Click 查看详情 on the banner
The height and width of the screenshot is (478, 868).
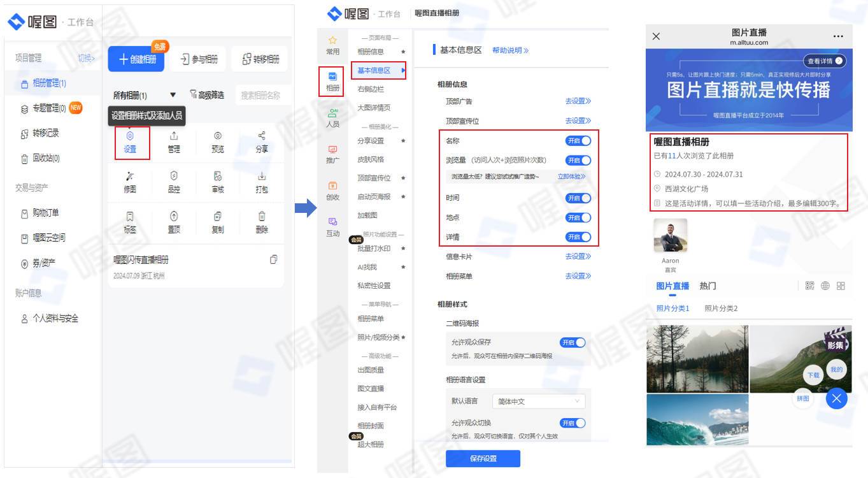[x=825, y=61]
